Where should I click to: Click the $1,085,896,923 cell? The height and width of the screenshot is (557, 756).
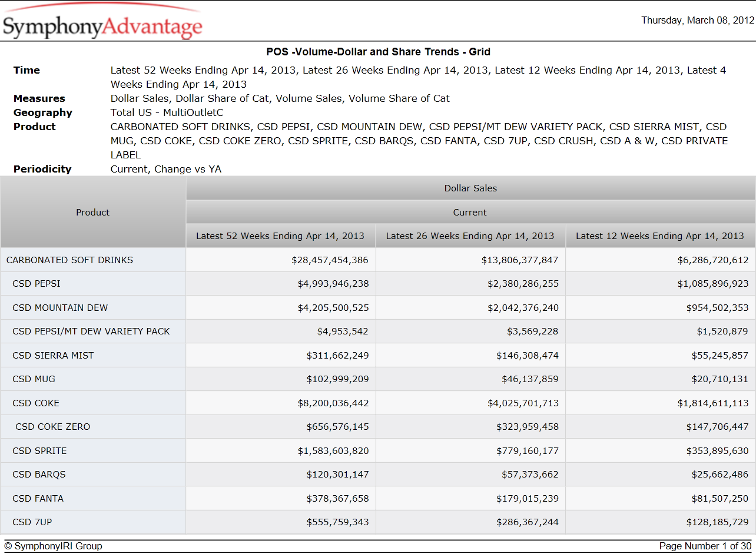[661, 283]
